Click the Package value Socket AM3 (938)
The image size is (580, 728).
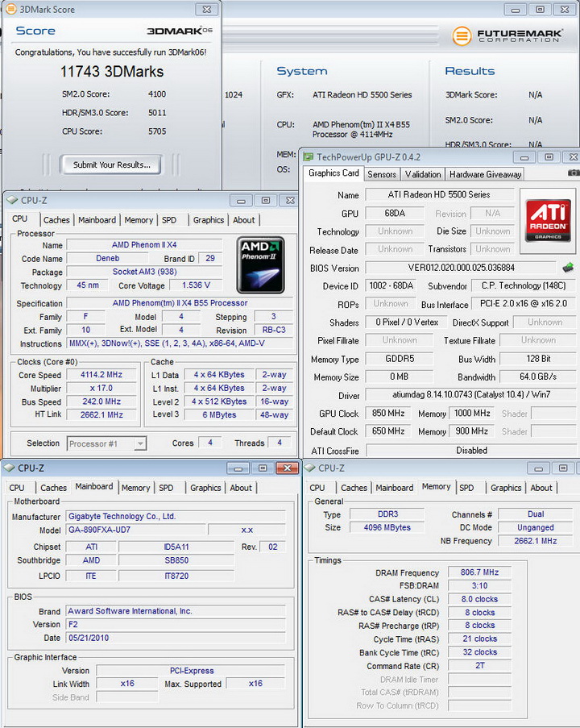[x=144, y=272]
